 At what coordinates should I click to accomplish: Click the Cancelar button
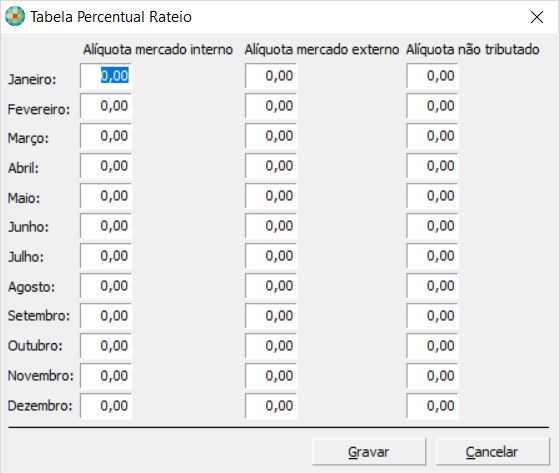tap(492, 452)
